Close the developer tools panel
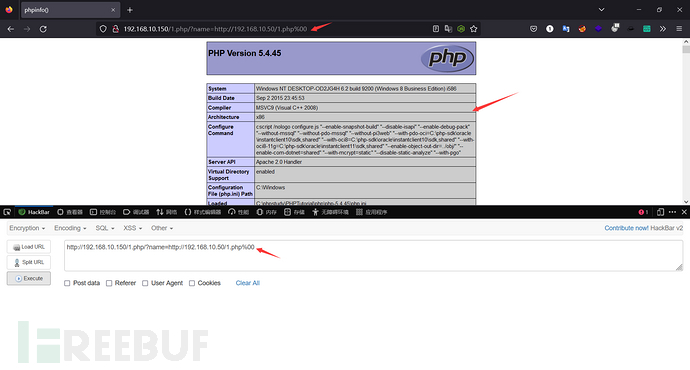Image resolution: width=690 pixels, height=370 pixels. click(684, 212)
